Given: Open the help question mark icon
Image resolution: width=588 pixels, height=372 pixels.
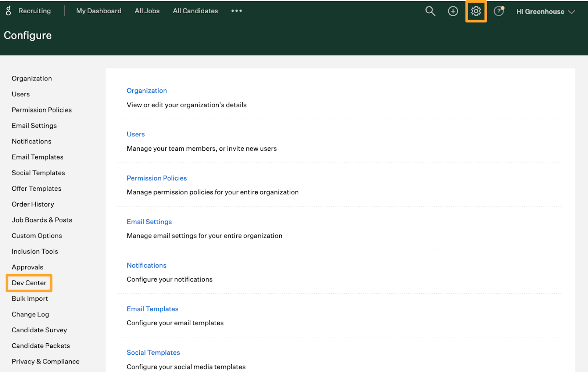Looking at the screenshot, I should pos(498,11).
